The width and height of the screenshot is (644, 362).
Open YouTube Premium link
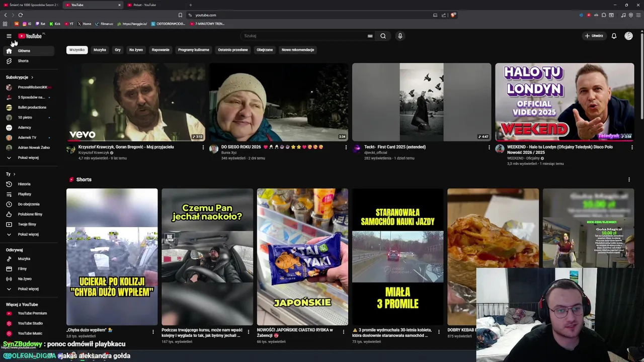point(28,313)
